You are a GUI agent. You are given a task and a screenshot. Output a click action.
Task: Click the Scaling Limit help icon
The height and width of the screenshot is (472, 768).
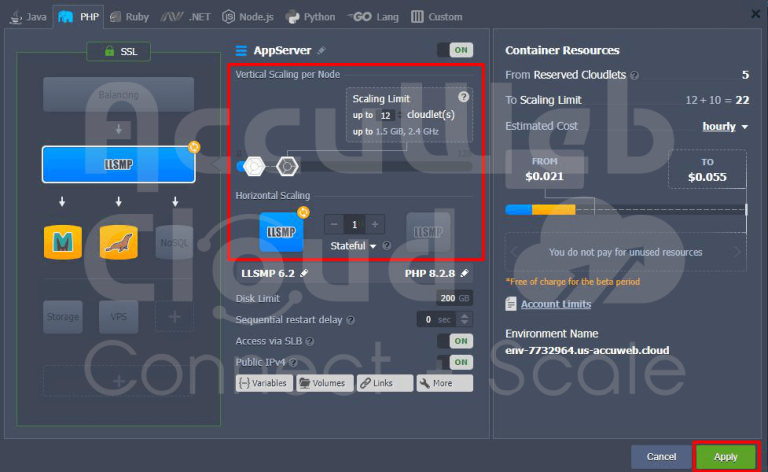463,97
